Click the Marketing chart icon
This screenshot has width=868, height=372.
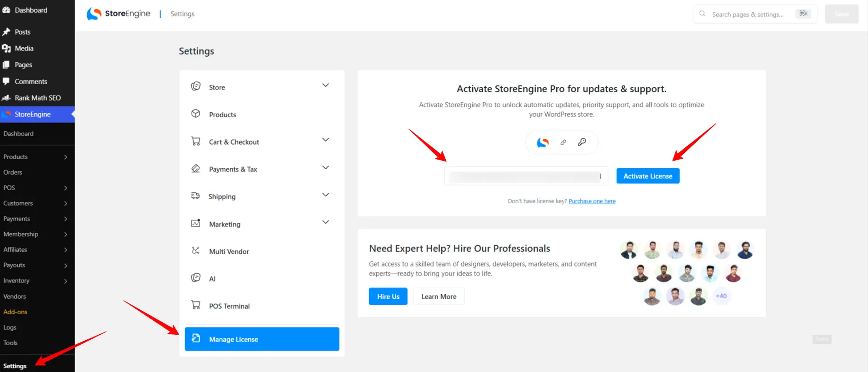196,223
